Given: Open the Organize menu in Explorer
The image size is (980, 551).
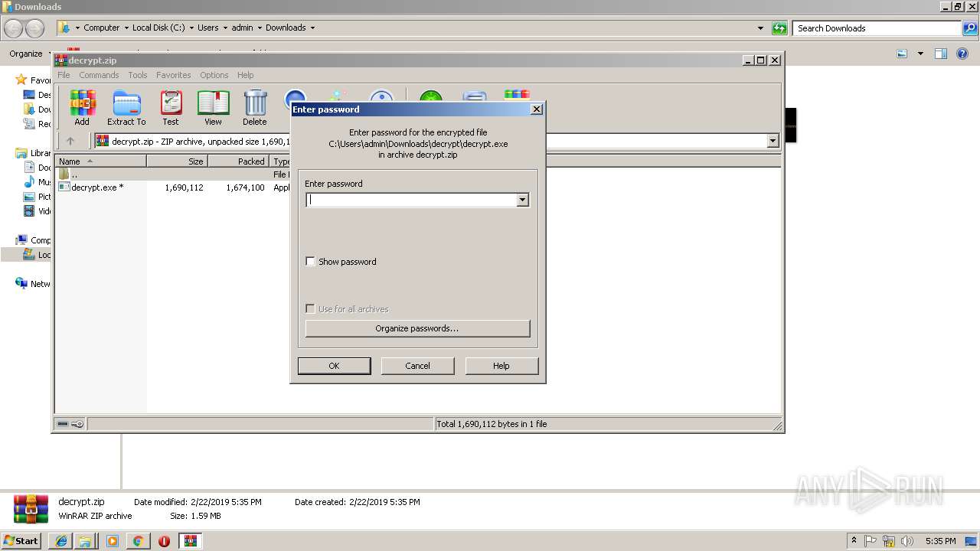Looking at the screenshot, I should click(x=31, y=54).
